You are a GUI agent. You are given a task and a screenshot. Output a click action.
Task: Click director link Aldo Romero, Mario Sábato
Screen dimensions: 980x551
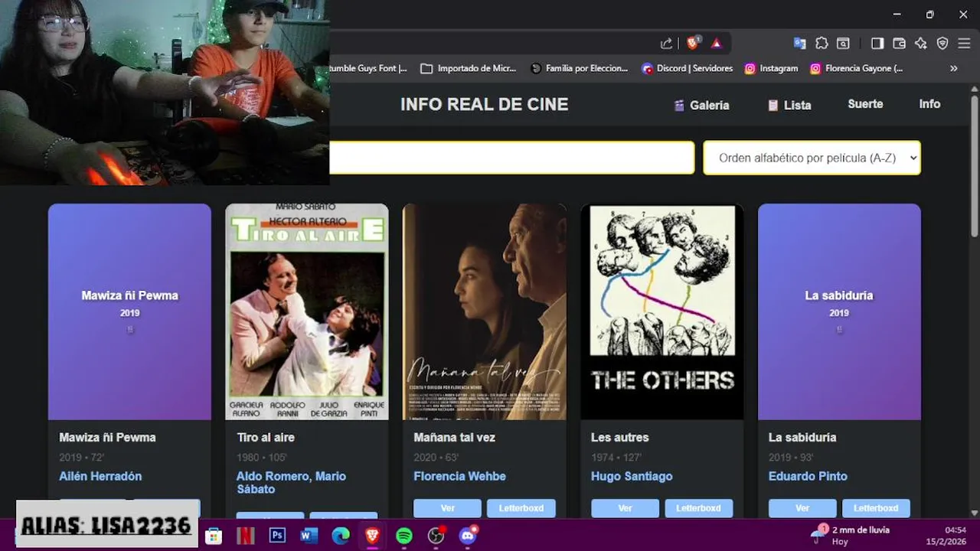[292, 482]
